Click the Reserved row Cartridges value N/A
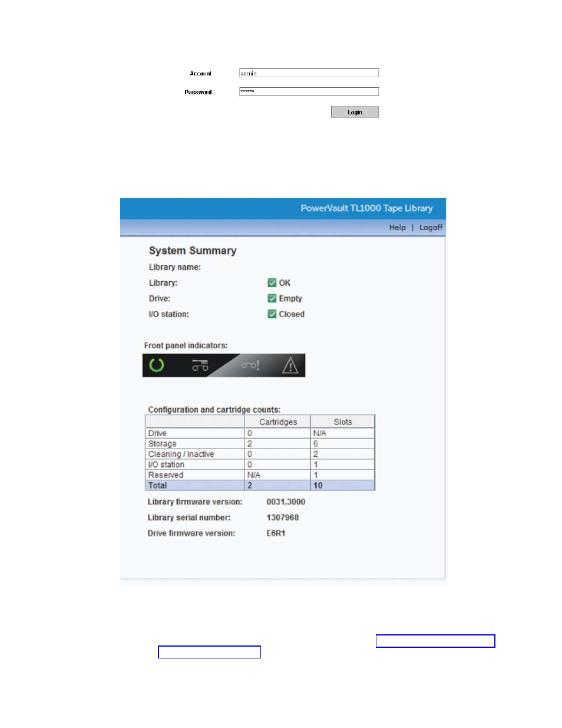Screen dimensions: 562x728 [253, 475]
